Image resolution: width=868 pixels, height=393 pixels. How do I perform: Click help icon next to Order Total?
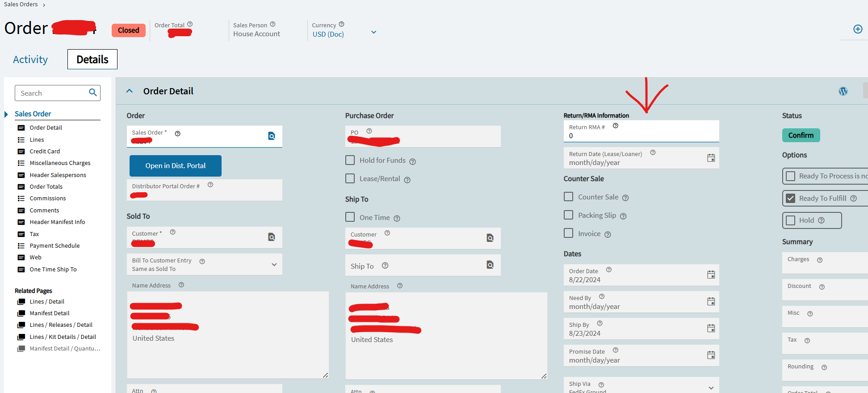(190, 24)
